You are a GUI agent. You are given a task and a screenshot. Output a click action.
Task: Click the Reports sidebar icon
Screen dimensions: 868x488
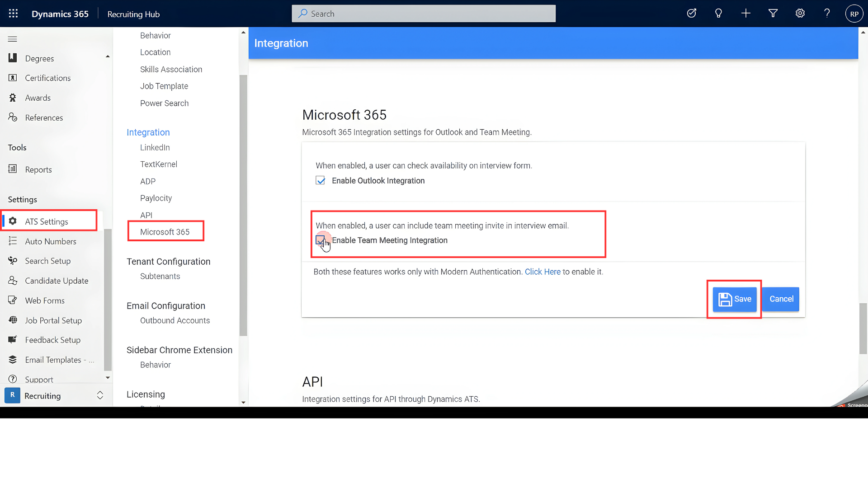[13, 169]
